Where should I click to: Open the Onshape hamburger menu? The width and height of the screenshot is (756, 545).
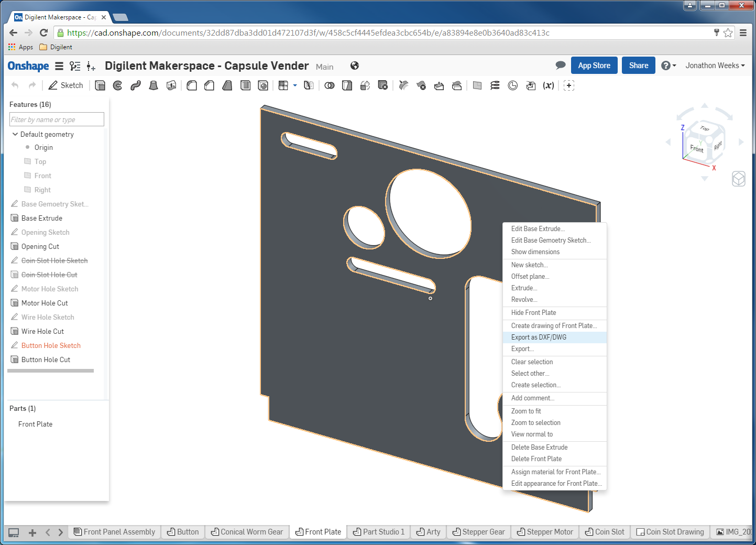coord(59,66)
